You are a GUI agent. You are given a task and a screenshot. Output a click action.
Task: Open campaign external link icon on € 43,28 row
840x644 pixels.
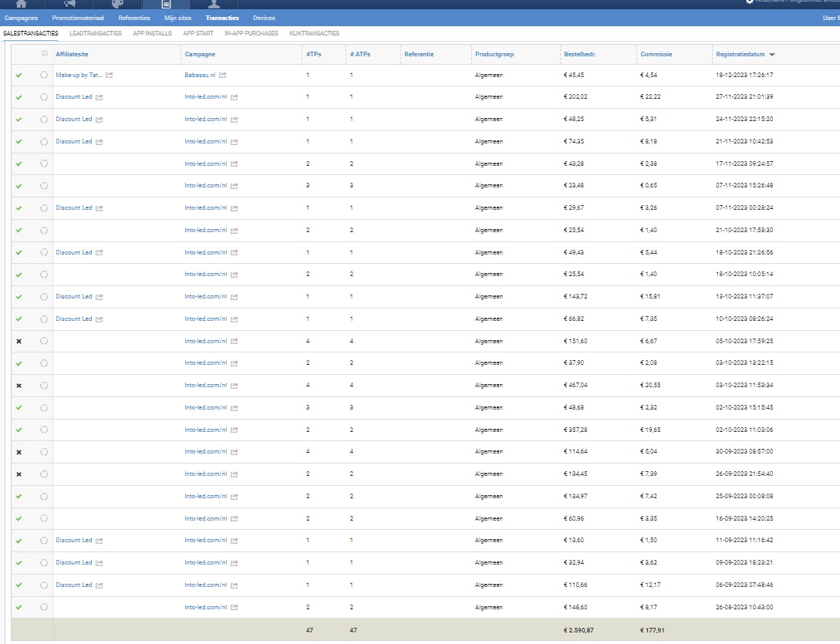click(234, 164)
